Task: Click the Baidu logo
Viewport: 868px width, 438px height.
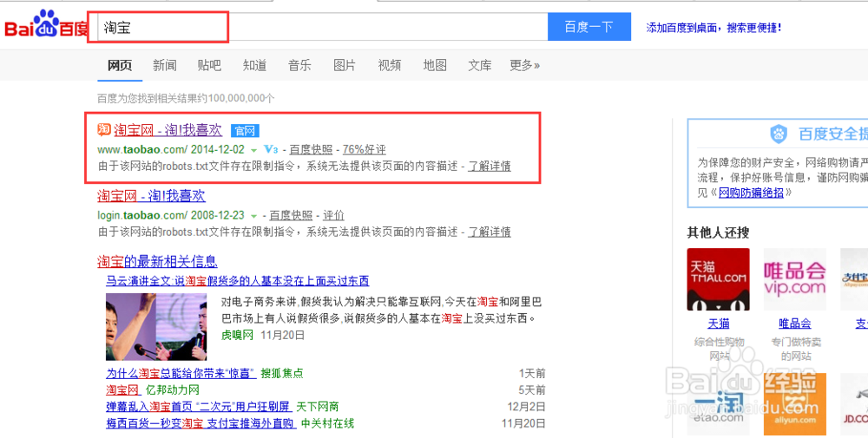Action: [x=46, y=25]
